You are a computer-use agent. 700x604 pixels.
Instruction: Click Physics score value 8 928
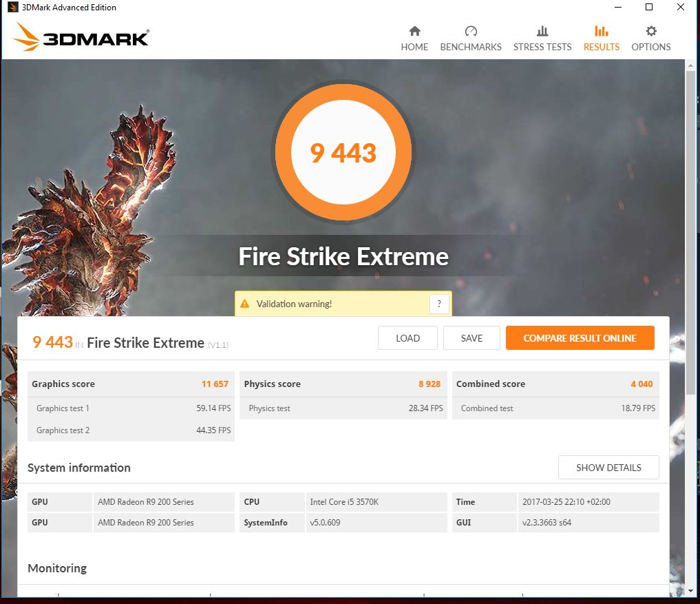tap(429, 384)
